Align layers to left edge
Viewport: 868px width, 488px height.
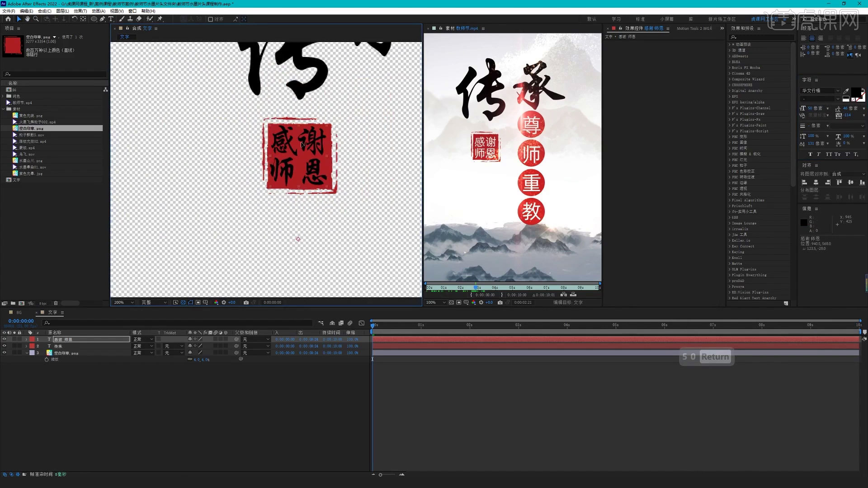pos(804,183)
